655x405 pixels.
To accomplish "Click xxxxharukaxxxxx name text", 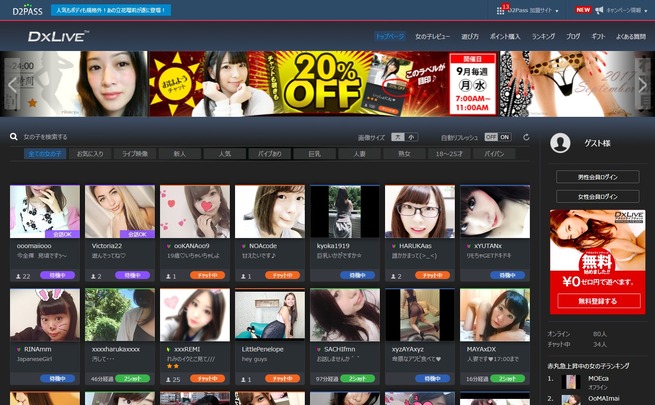I will [x=116, y=349].
